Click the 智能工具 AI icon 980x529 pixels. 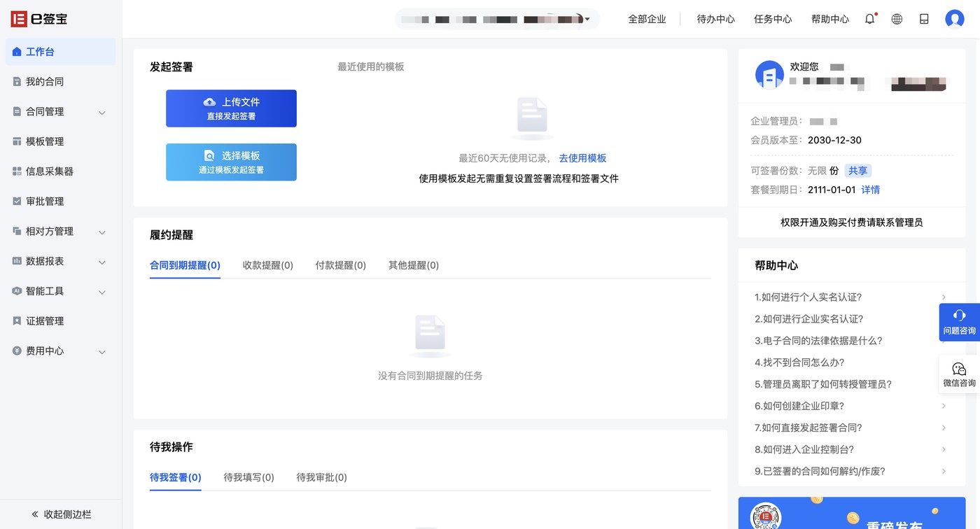point(17,291)
